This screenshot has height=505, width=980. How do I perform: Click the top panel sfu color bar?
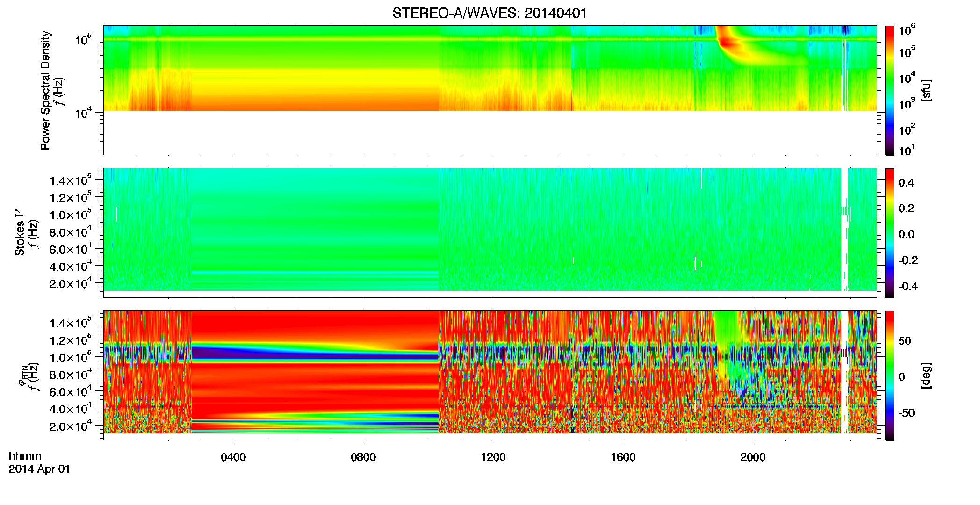coord(890,90)
